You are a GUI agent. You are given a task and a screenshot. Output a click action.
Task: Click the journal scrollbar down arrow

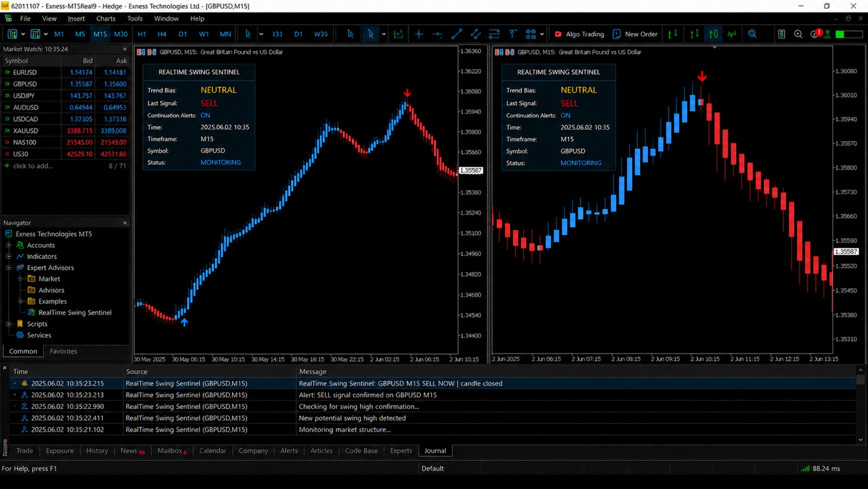[861, 440]
